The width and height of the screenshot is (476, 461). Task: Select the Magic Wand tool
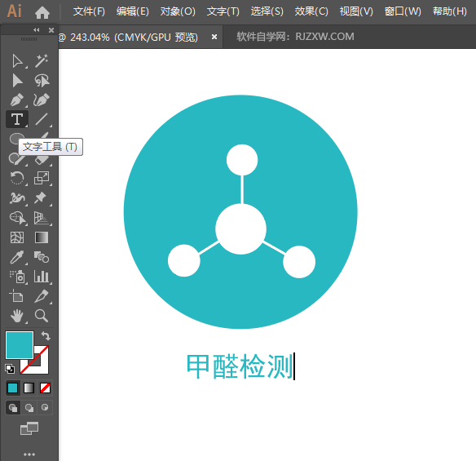pyautogui.click(x=42, y=61)
